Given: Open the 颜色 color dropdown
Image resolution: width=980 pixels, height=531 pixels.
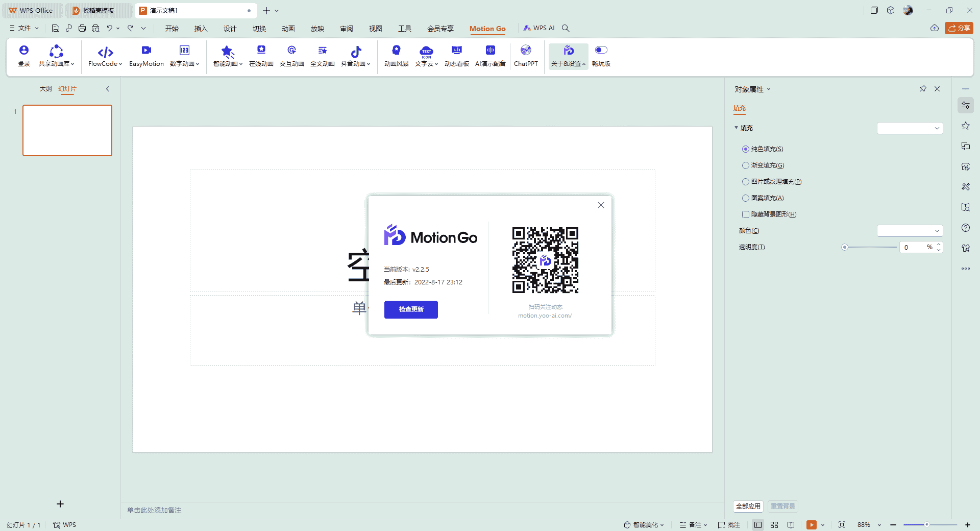Looking at the screenshot, I should tap(910, 230).
